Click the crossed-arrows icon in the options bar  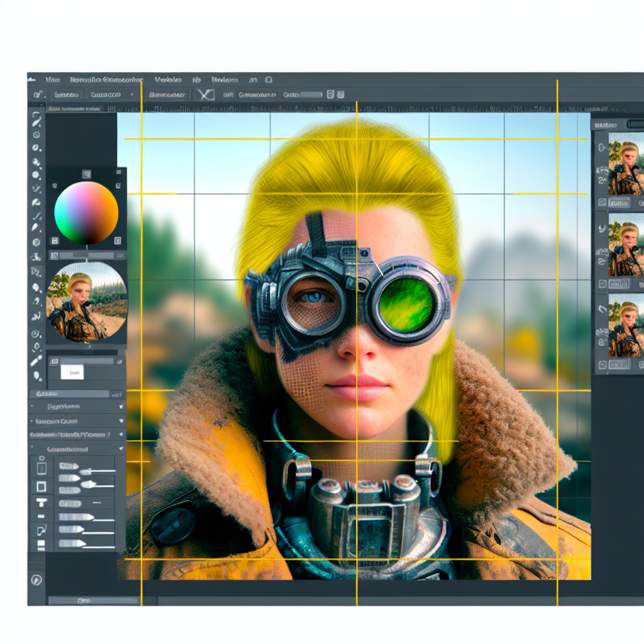(205, 95)
